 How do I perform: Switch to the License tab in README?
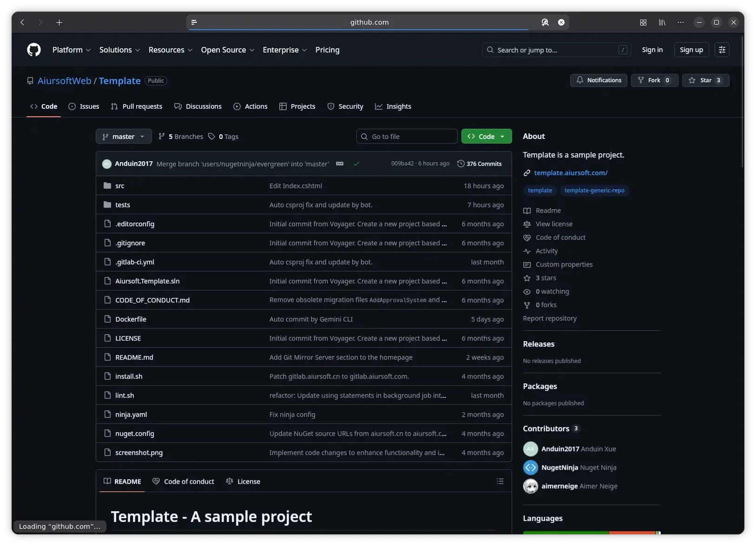pos(243,481)
